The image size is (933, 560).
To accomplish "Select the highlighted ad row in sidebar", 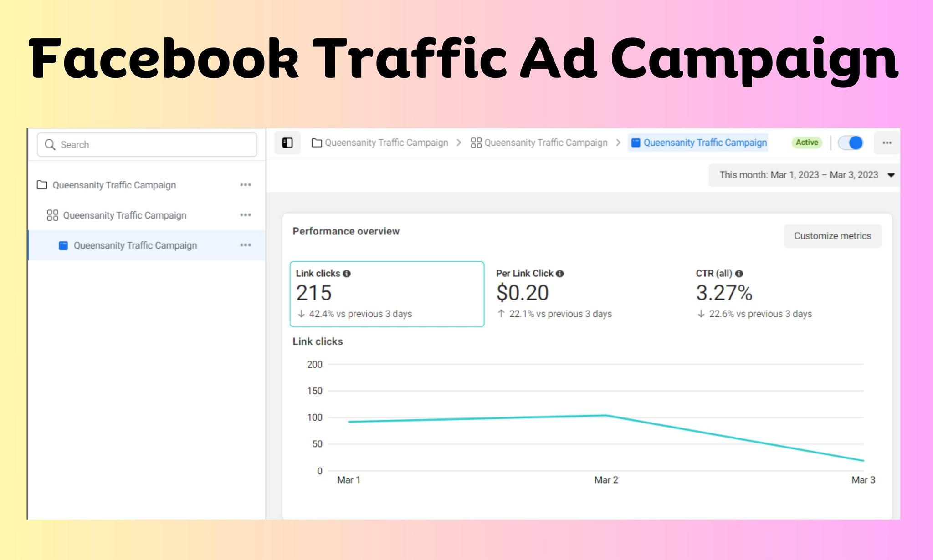I will click(x=147, y=245).
